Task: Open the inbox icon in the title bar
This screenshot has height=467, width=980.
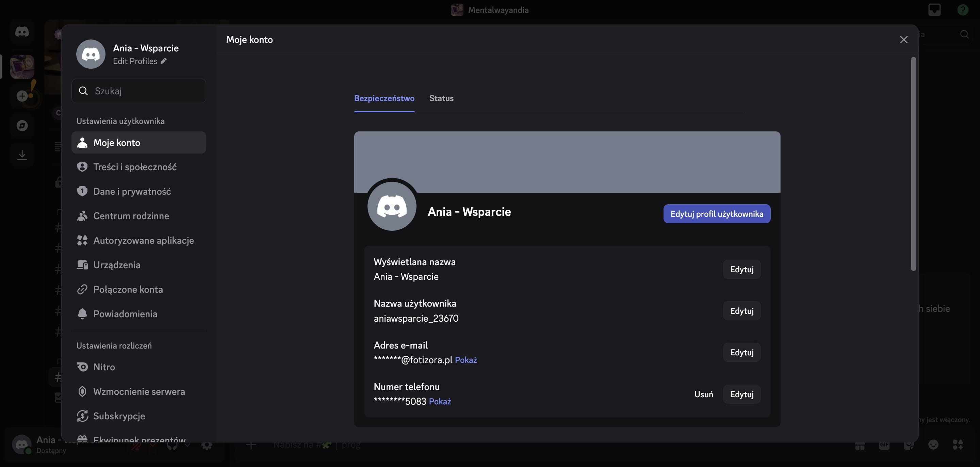Action: 934,10
